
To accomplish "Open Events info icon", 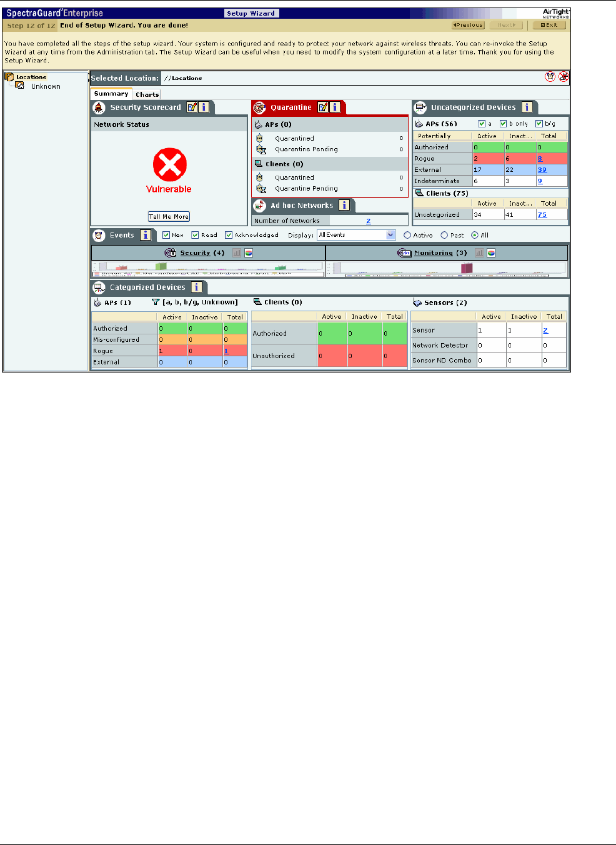I will click(146, 235).
